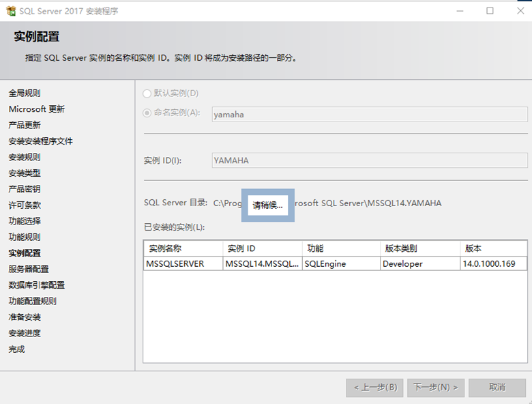Click the 功能 column header

click(x=341, y=248)
